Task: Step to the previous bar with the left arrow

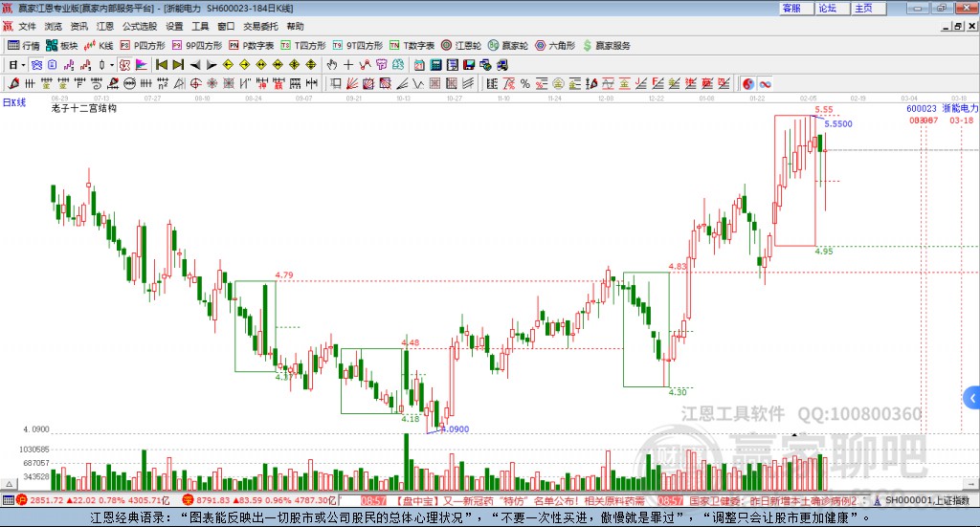Action: pyautogui.click(x=195, y=65)
